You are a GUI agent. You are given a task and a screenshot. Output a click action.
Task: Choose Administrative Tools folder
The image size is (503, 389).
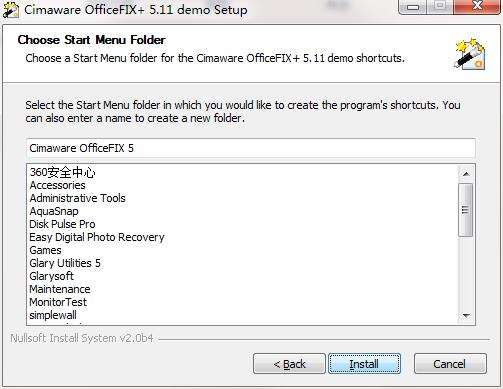pyautogui.click(x=77, y=198)
